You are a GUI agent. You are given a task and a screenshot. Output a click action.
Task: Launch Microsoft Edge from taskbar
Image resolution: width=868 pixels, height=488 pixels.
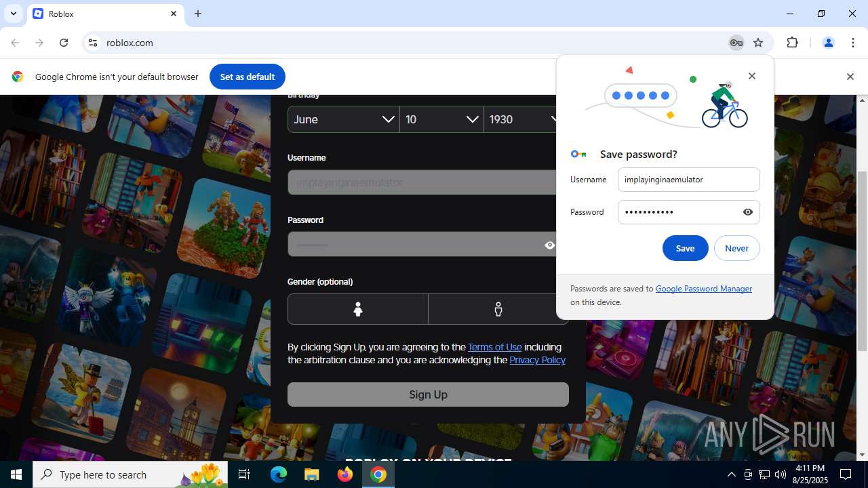279,474
